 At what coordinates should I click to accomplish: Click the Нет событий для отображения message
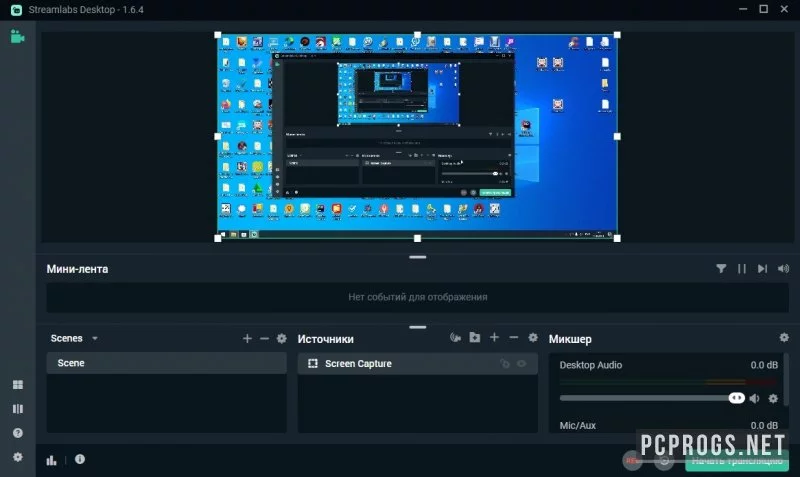point(418,297)
